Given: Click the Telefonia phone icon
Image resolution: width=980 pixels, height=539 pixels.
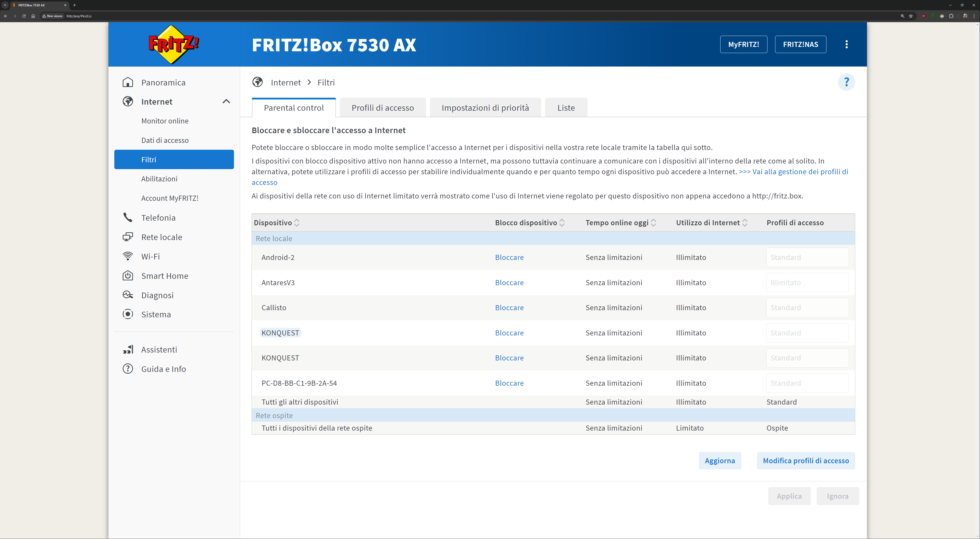Looking at the screenshot, I should coord(128,218).
